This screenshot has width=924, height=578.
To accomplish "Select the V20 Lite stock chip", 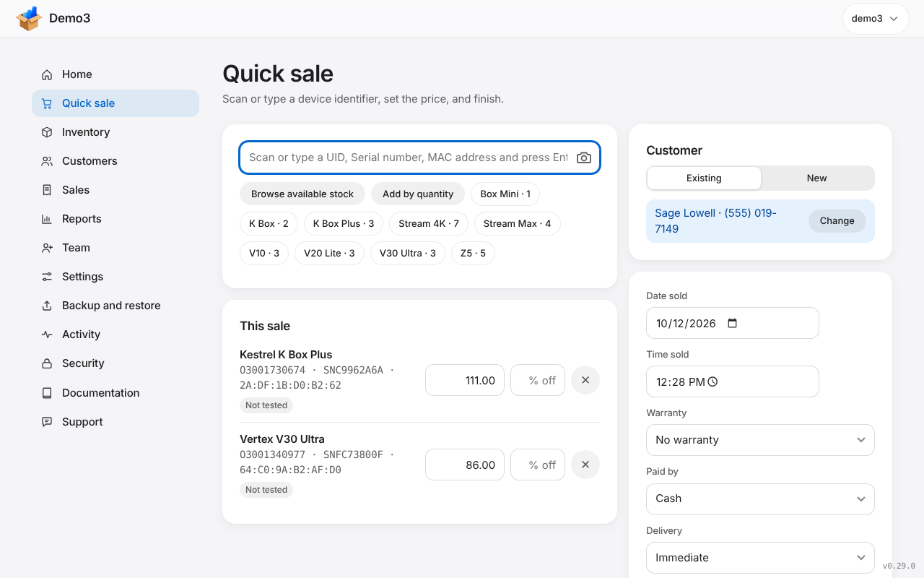I will tap(329, 253).
